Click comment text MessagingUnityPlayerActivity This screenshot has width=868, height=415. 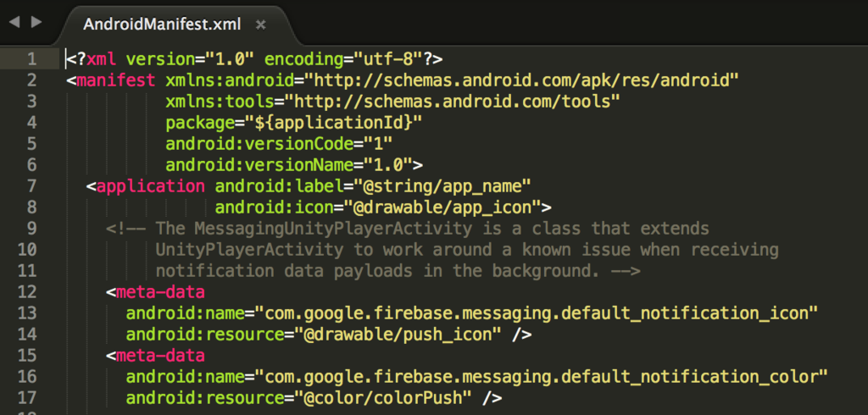pyautogui.click(x=334, y=229)
